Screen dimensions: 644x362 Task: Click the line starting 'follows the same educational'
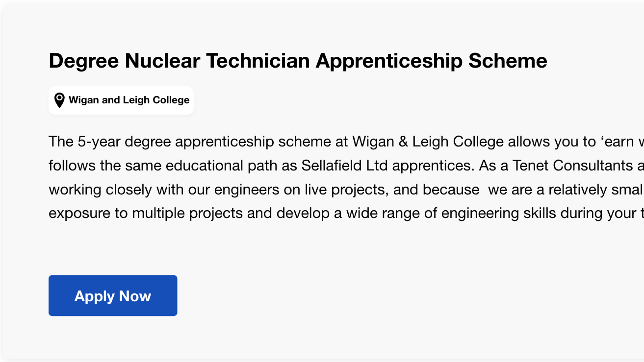point(346,166)
